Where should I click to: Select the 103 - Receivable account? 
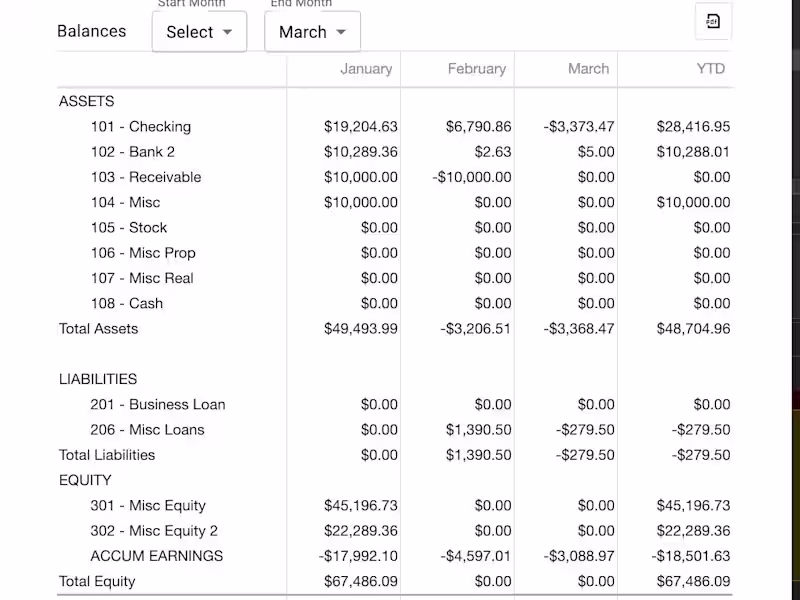[145, 177]
